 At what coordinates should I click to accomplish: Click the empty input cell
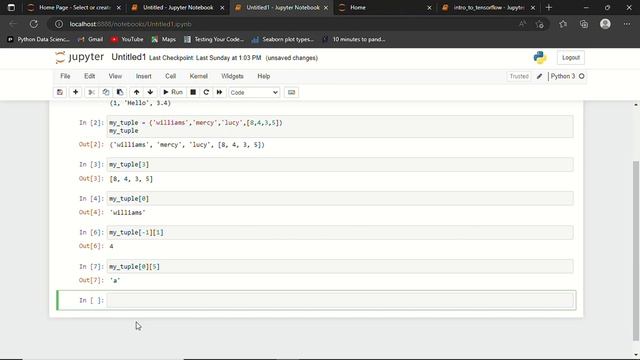pos(340,300)
